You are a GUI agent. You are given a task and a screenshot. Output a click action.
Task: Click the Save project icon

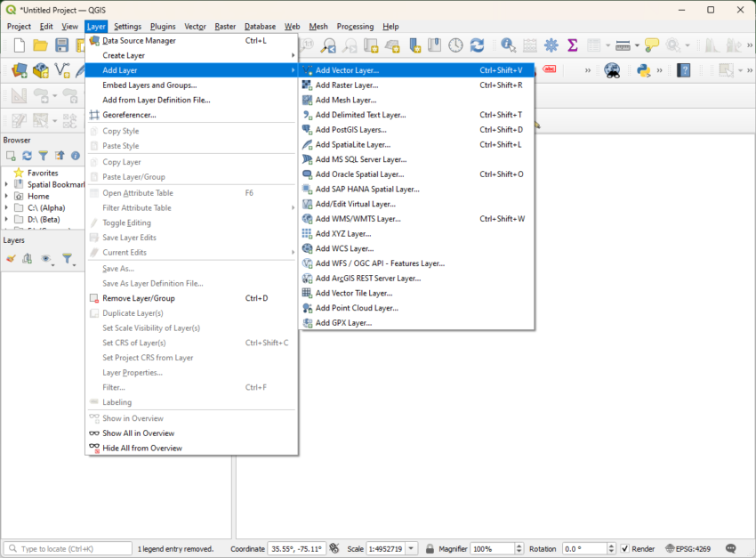point(60,44)
